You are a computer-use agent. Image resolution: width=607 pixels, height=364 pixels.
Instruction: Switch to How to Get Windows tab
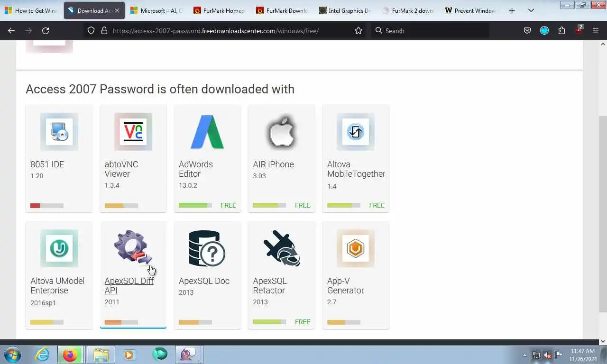coord(31,10)
